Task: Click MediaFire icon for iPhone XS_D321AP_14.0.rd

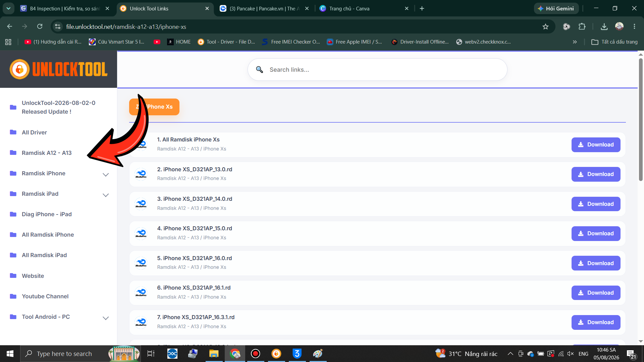Action: (x=141, y=203)
